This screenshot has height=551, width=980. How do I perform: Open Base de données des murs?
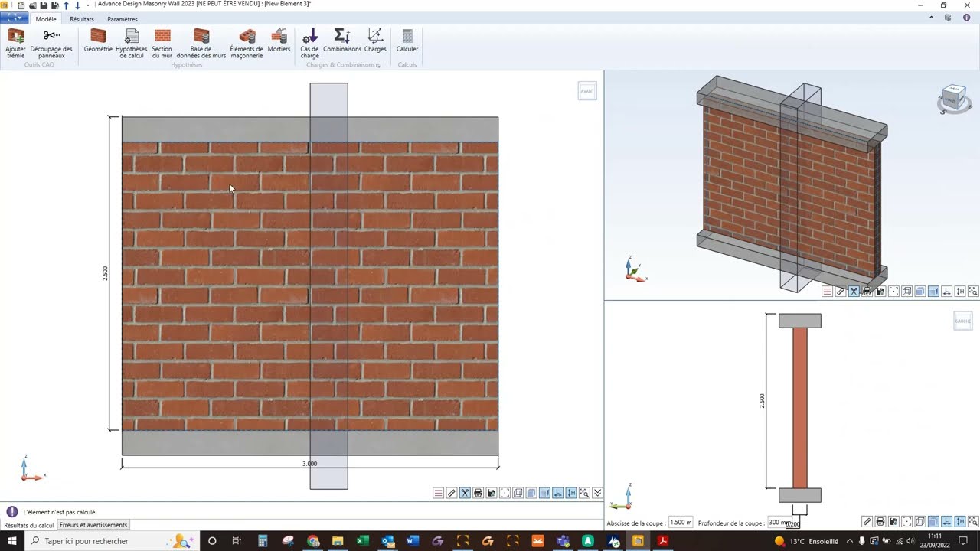[x=201, y=44]
